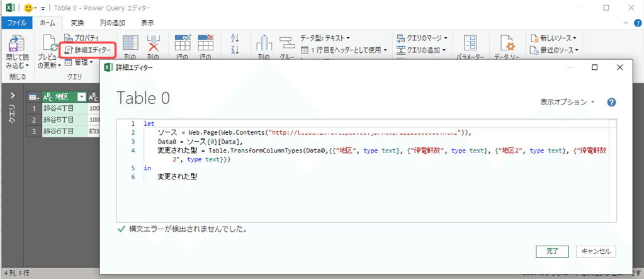Click the Remove Rows (行の削除) icon
The width and height of the screenshot is (644, 279).
(x=205, y=42)
